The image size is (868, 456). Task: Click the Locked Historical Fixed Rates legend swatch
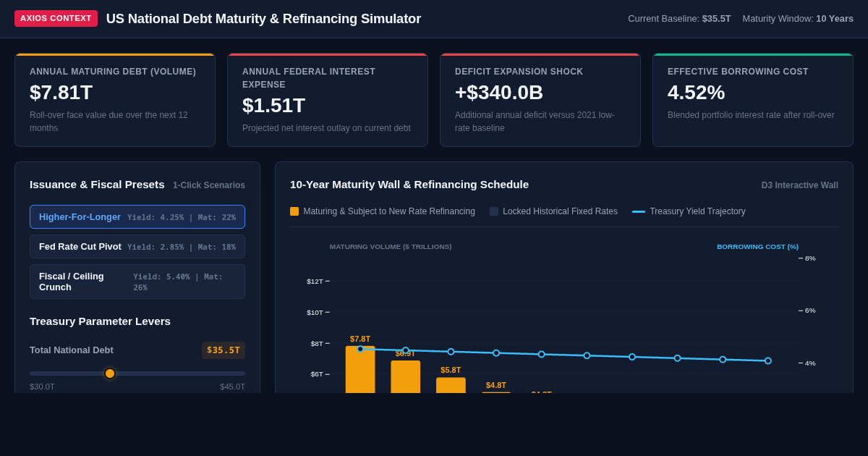point(494,211)
